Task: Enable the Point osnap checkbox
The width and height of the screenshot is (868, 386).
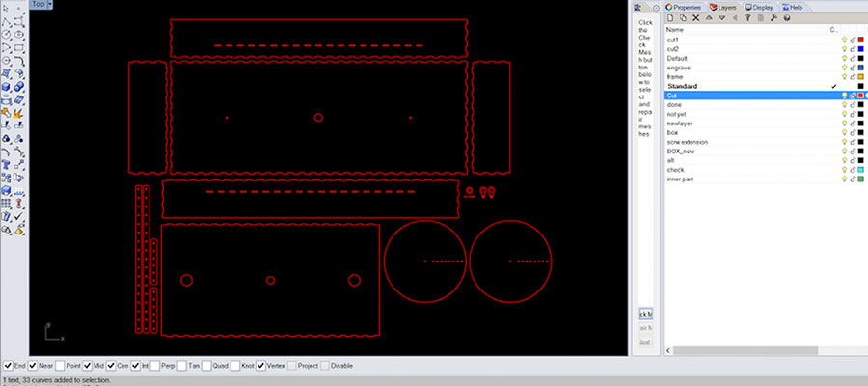Action: click(x=60, y=366)
